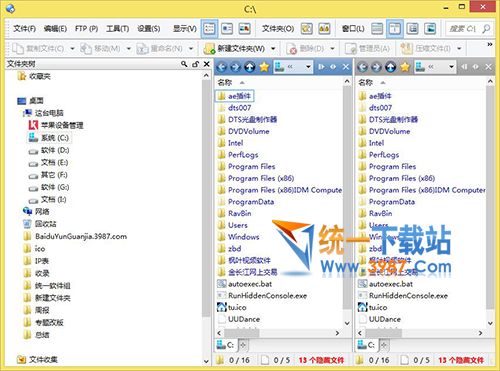Open the 设置(S) menu

149,29
